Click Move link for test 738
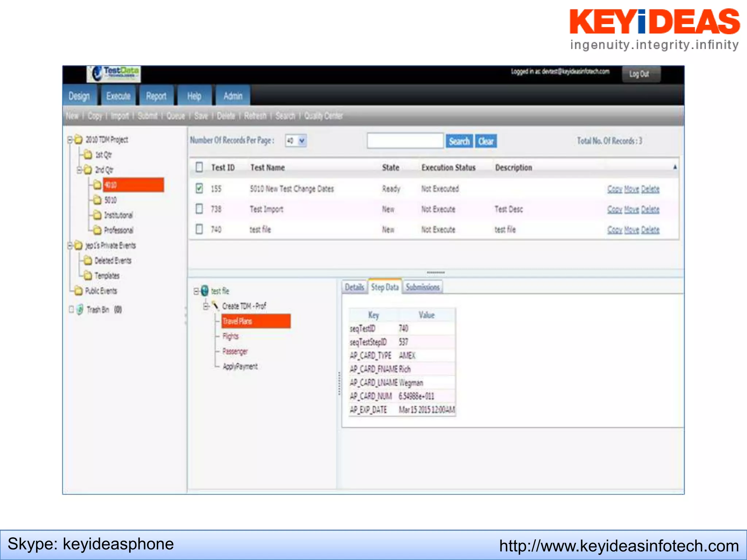 click(631, 209)
